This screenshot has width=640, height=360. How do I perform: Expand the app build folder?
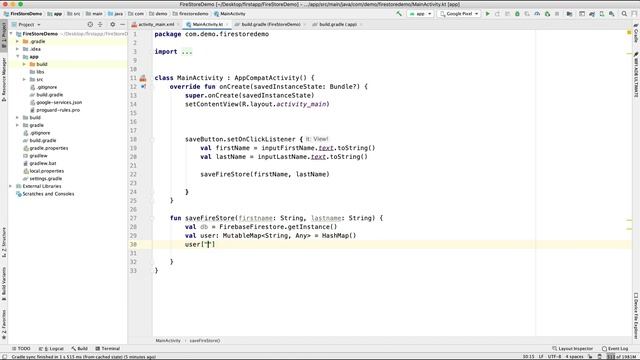click(24, 64)
